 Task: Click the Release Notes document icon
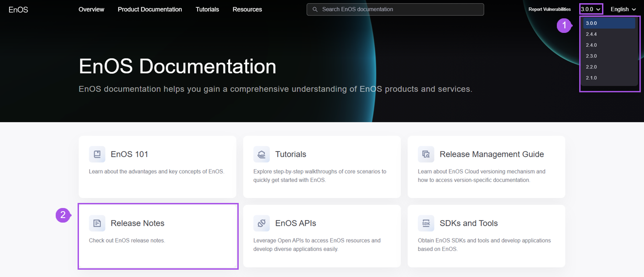coord(97,224)
